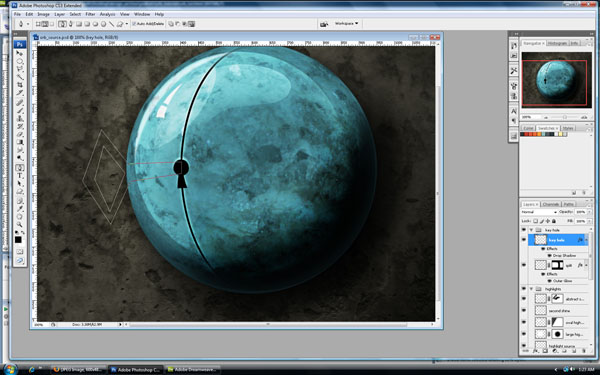Click the create new layer icon
The height and width of the screenshot is (375, 600).
(574, 351)
